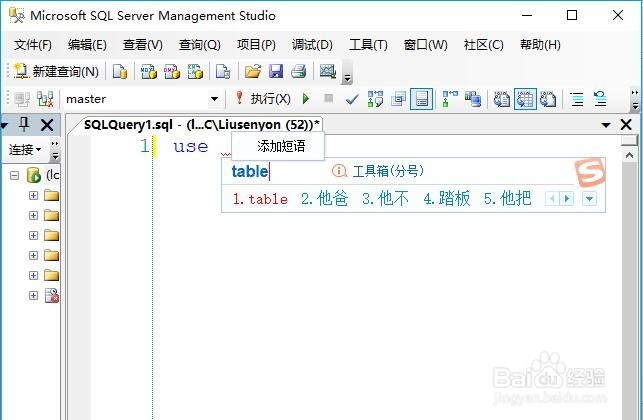Open the 查询(Q) menu
The height and width of the screenshot is (420, 643).
tap(200, 44)
